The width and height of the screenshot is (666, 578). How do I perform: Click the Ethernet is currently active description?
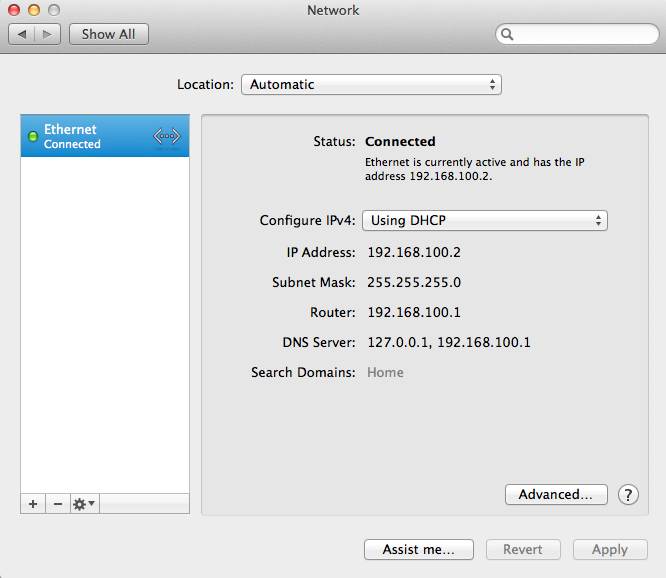(474, 169)
